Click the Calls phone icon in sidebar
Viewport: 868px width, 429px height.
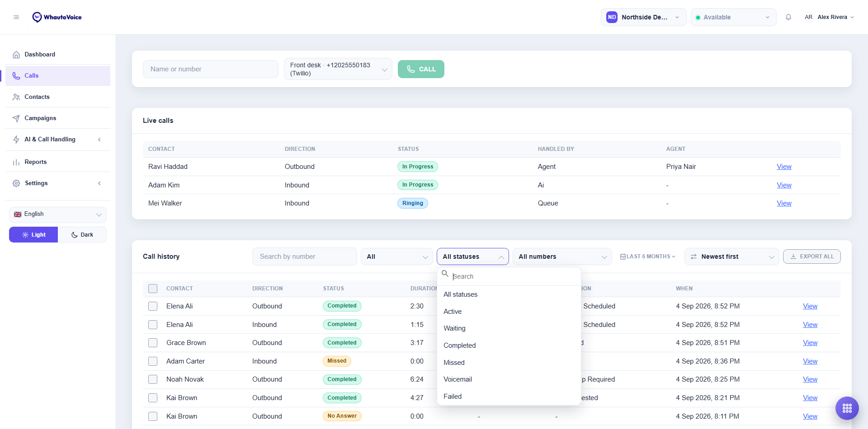16,76
